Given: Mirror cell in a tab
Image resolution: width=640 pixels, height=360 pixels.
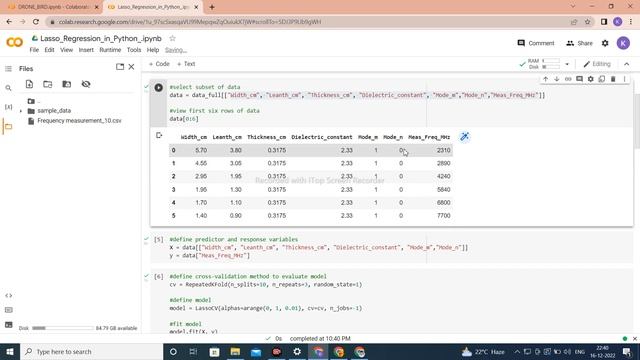Looking at the screenshot, I should point(602,79).
